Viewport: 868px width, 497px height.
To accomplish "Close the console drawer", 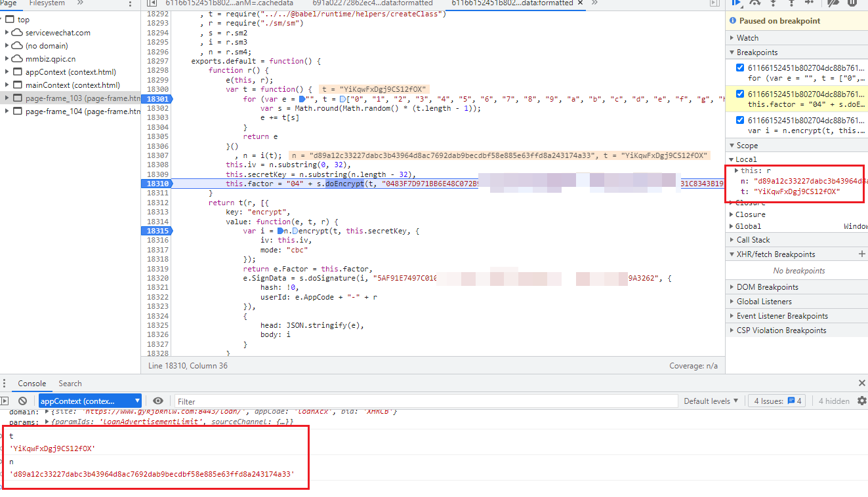I will coord(861,383).
